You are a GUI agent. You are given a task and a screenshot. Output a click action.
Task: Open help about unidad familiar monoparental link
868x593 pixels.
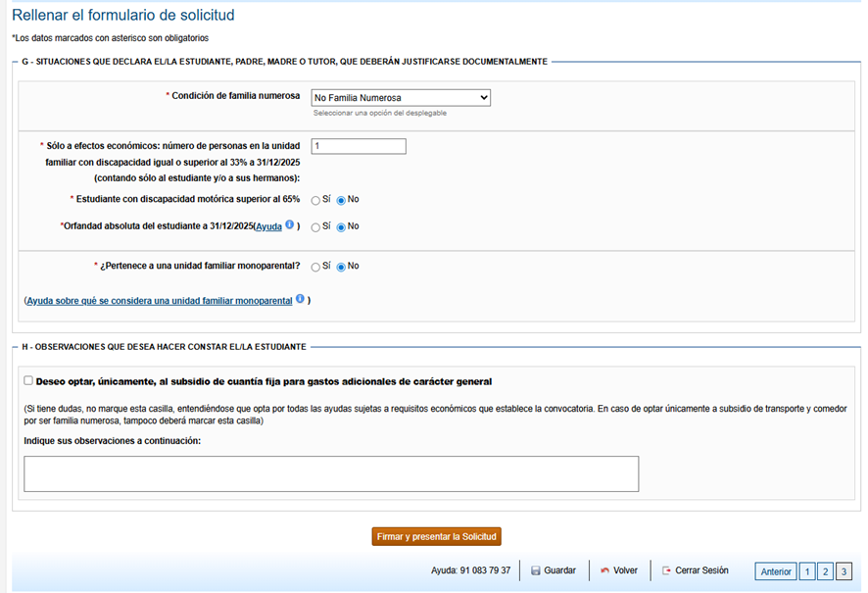pyautogui.click(x=160, y=301)
